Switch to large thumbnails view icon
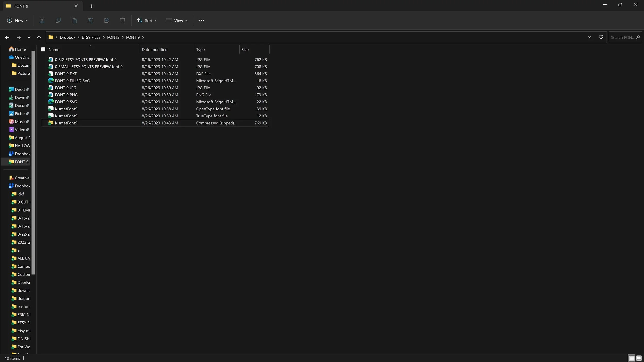Screen dimensions: 644x362 (639, 358)
